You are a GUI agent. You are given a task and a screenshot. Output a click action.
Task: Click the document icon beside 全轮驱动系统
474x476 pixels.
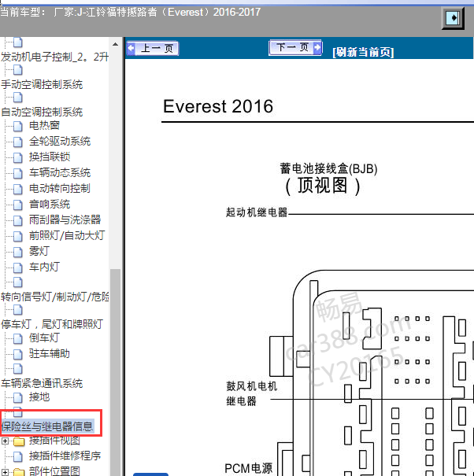coord(18,142)
